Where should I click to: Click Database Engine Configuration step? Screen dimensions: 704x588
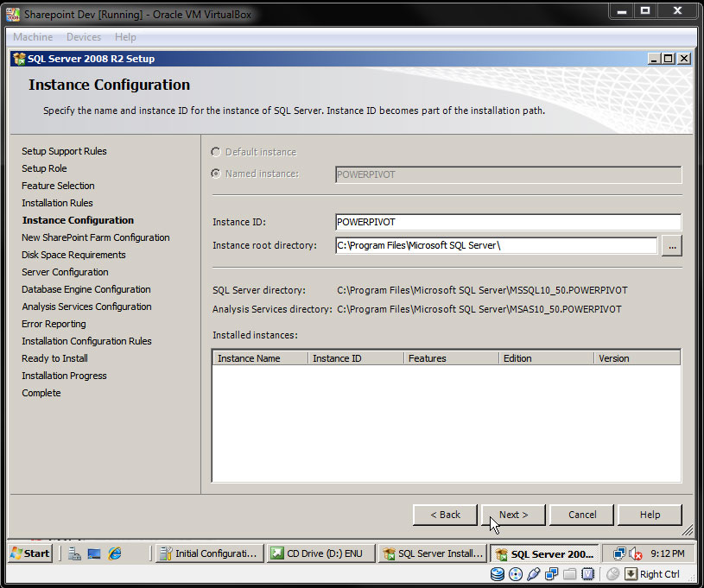86,289
